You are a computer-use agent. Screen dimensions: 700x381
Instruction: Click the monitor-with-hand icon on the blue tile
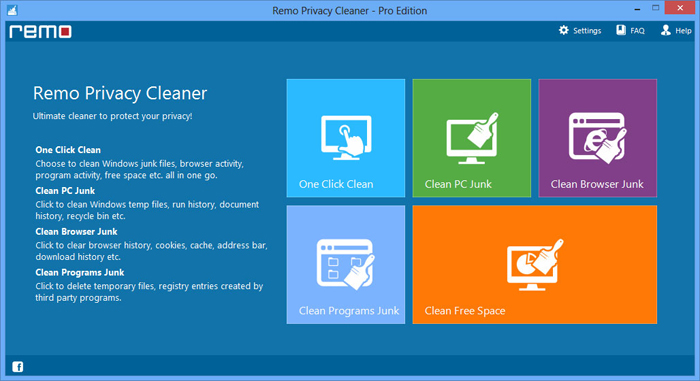346,137
